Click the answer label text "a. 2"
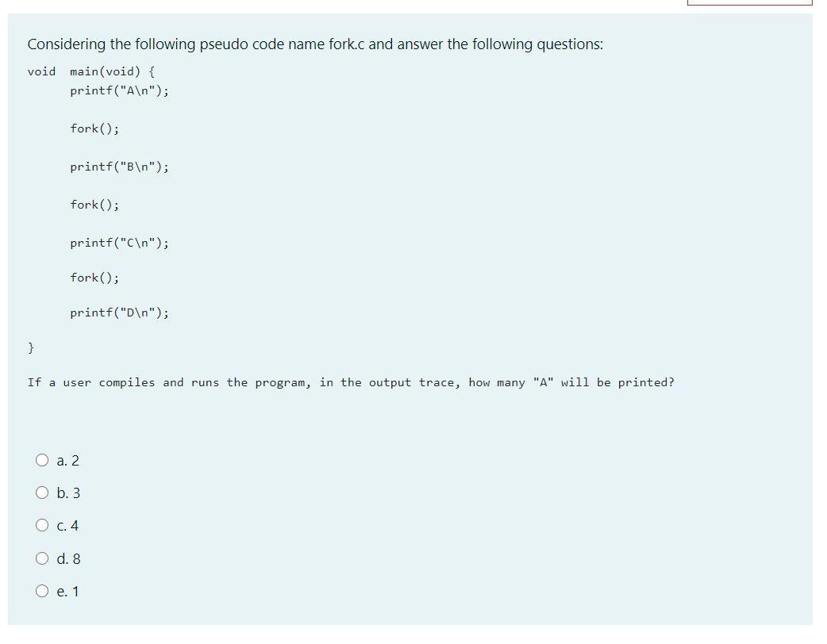Image resolution: width=827 pixels, height=644 pixels. (67, 460)
